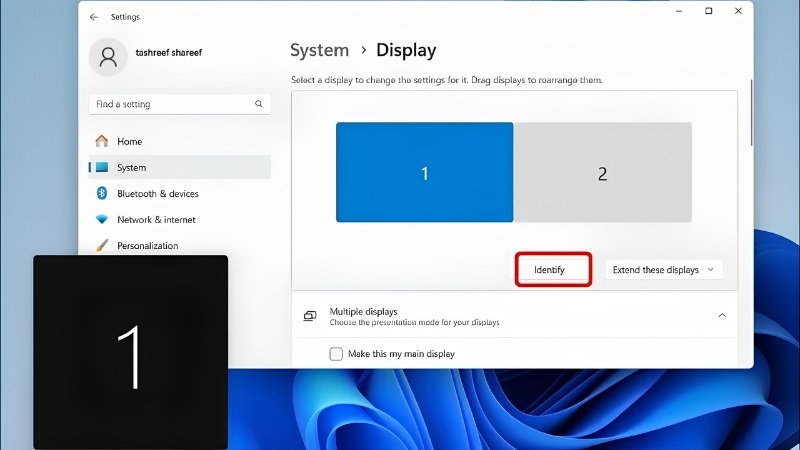Click the search magnifier icon

coord(259,104)
